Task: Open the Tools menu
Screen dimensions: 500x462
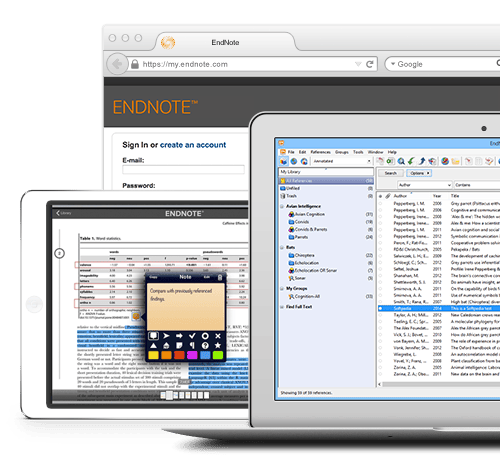Action: coord(358,152)
